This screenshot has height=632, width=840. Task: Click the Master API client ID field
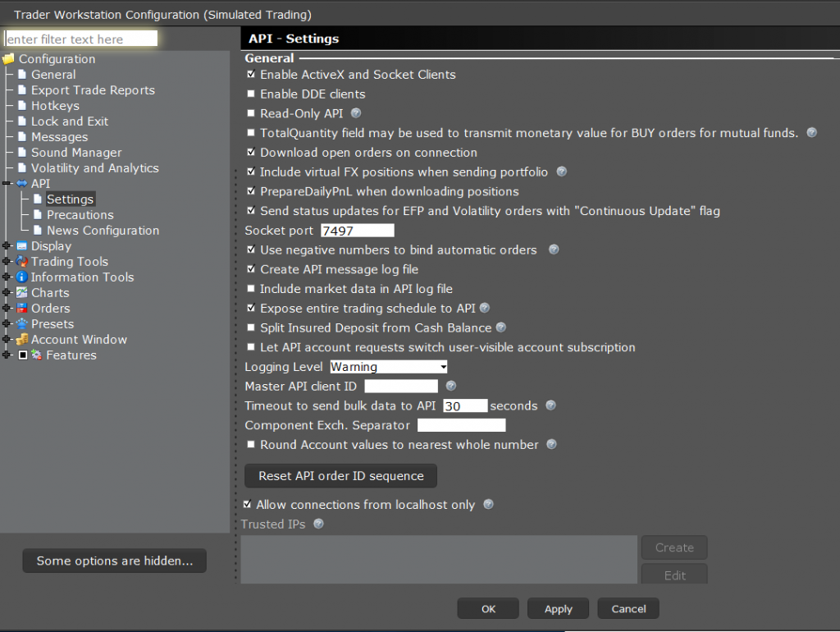[401, 386]
